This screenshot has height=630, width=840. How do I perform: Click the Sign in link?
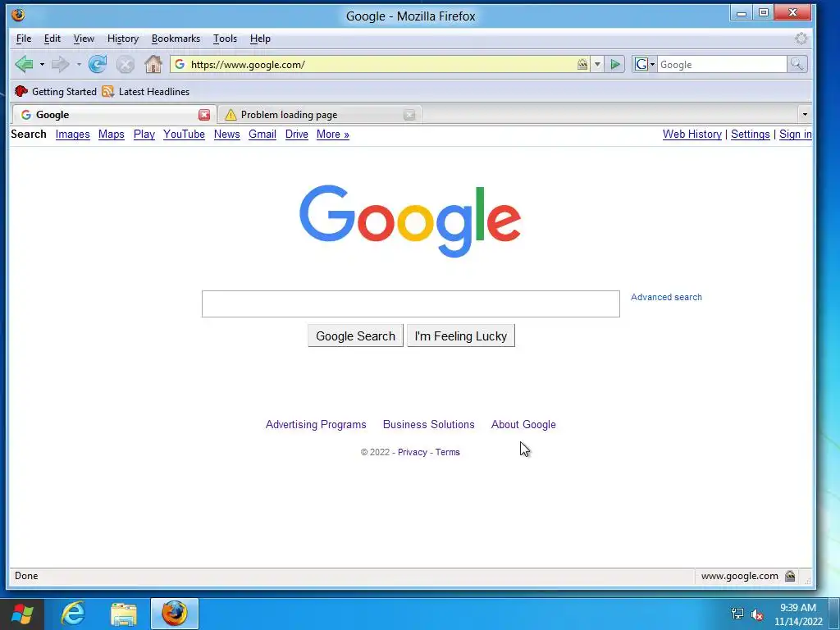[796, 135]
